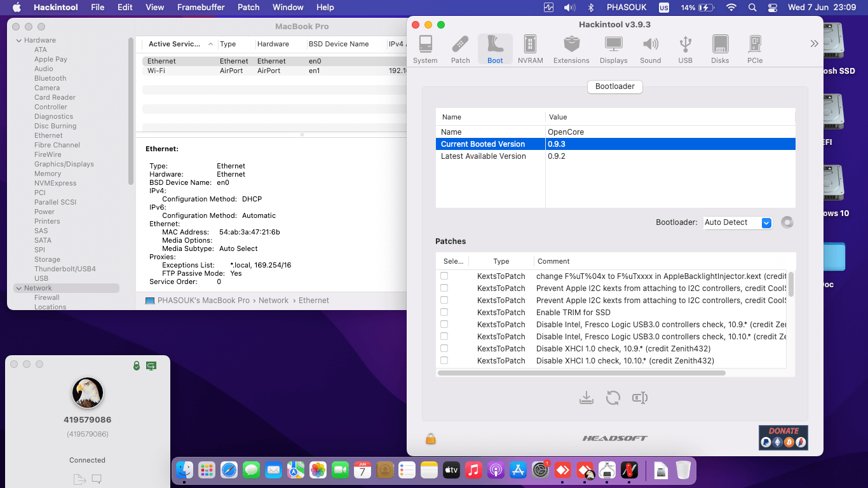Select the Patch toolbar icon
This screenshot has height=488, width=868.
click(460, 50)
